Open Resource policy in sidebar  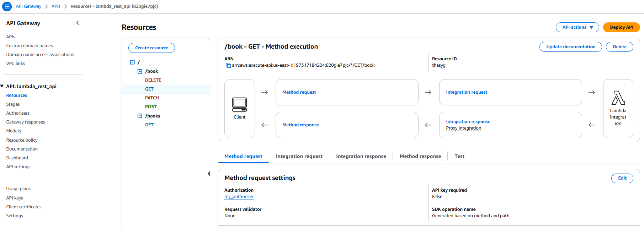[x=22, y=140]
